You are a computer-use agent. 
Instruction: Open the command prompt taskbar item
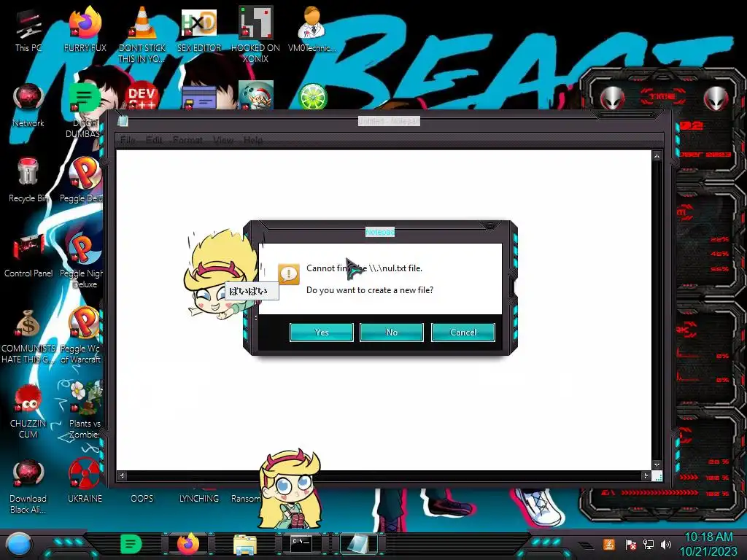[301, 544]
